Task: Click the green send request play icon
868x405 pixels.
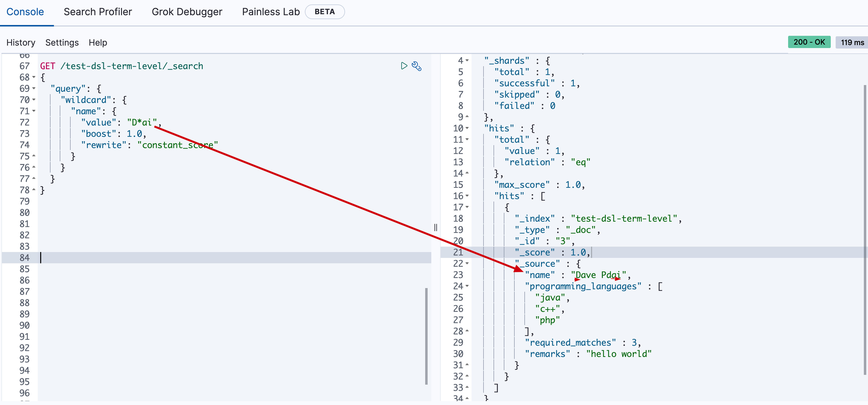Action: [404, 66]
